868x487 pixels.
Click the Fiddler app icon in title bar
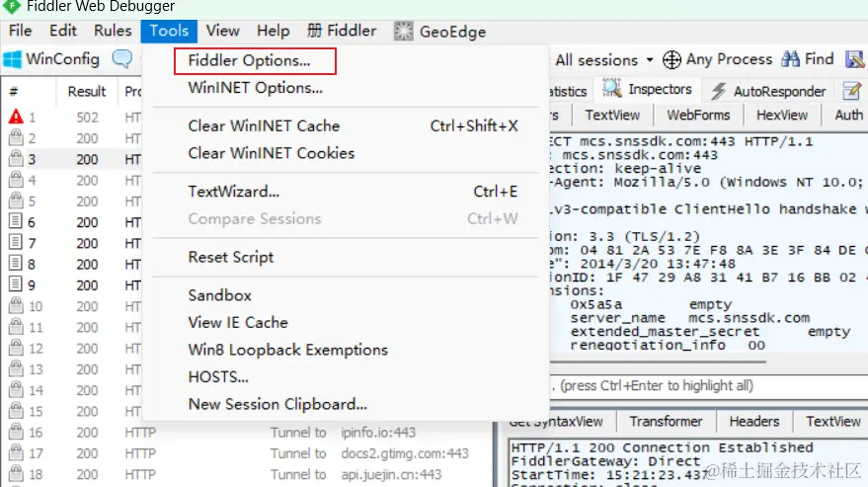pos(11,7)
